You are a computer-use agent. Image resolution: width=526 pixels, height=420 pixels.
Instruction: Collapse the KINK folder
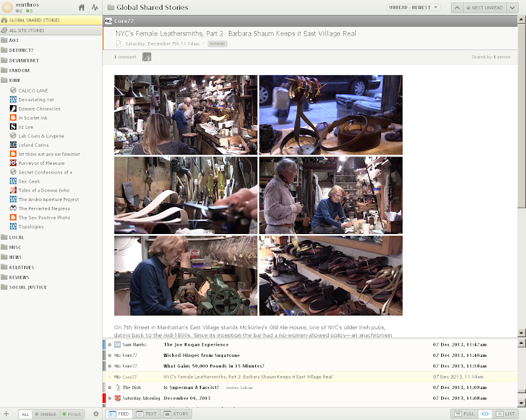[14, 80]
